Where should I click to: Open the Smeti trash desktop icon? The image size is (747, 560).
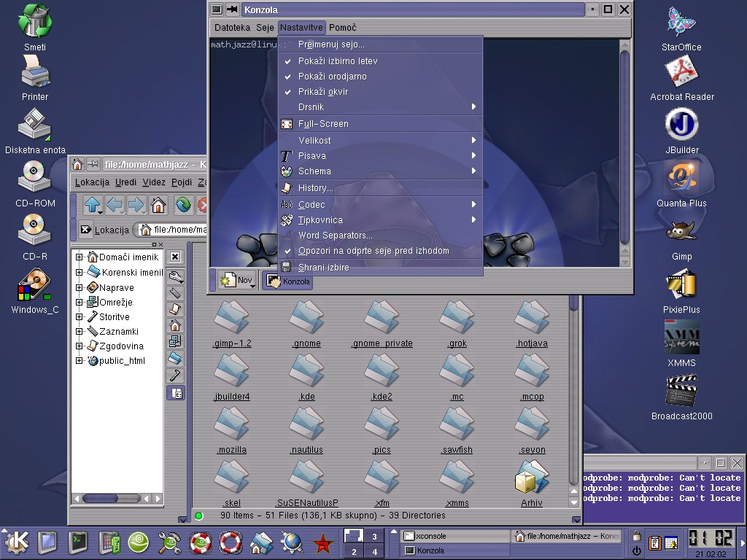35,23
